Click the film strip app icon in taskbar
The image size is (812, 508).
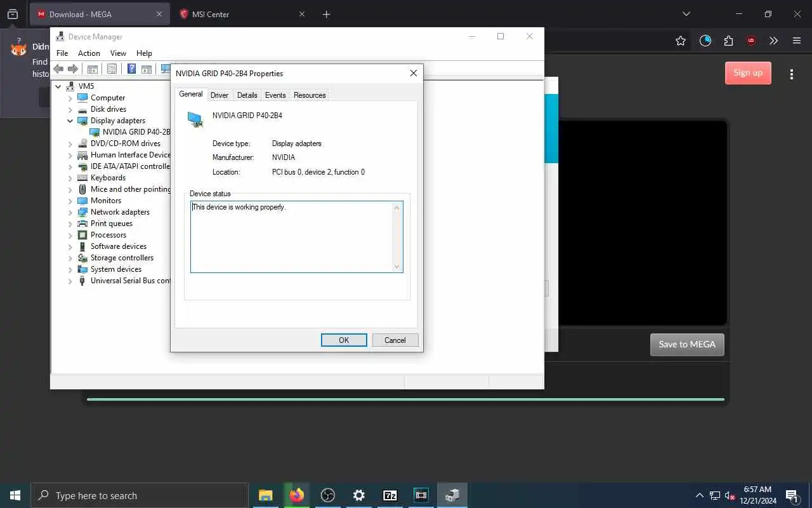click(x=421, y=495)
